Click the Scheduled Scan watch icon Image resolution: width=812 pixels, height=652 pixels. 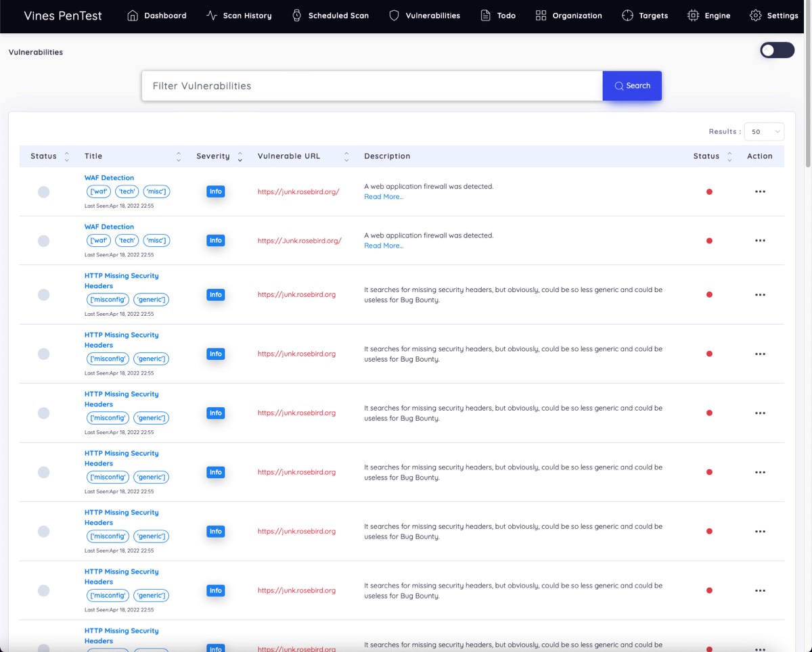(296, 16)
